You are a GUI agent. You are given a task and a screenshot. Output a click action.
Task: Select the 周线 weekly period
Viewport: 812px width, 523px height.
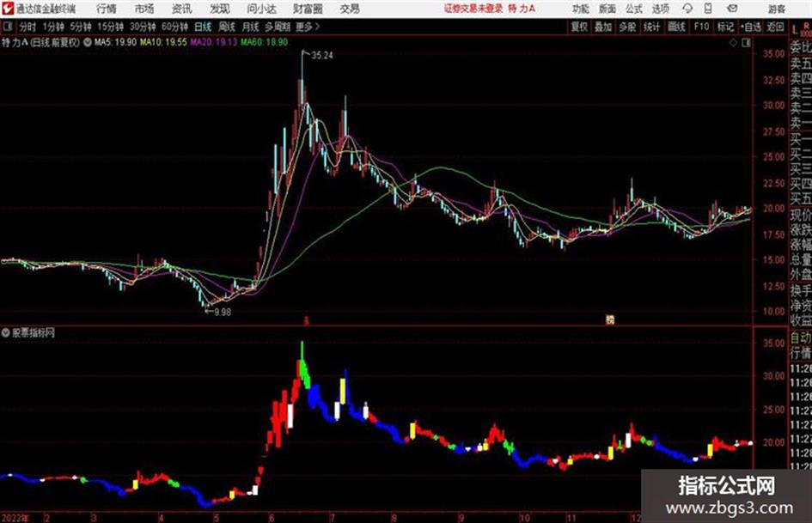click(226, 27)
